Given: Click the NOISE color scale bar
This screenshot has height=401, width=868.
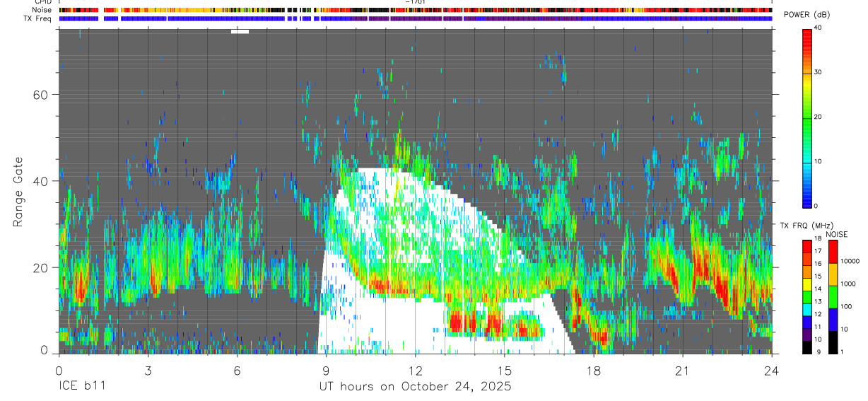Looking at the screenshot, I should 832,297.
